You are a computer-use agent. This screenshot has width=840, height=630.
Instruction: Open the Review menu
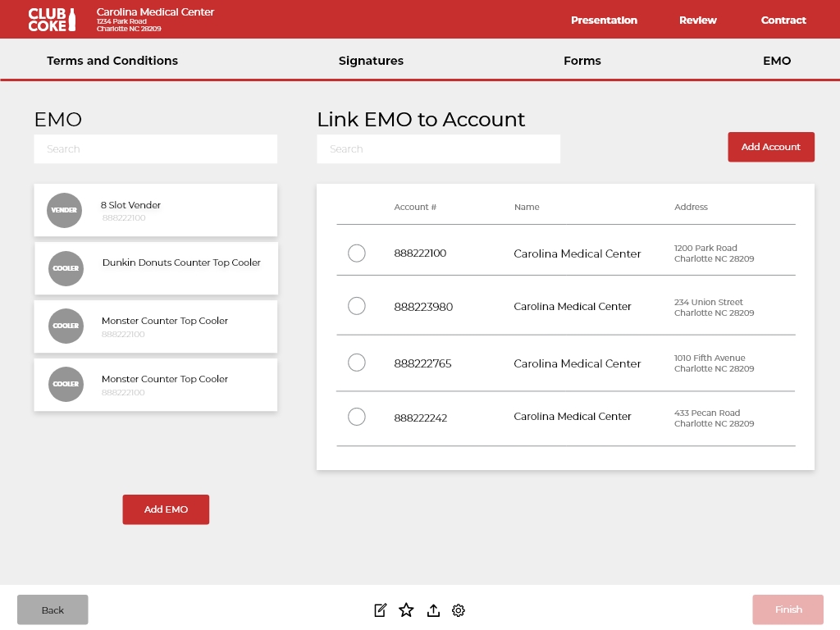click(x=697, y=21)
